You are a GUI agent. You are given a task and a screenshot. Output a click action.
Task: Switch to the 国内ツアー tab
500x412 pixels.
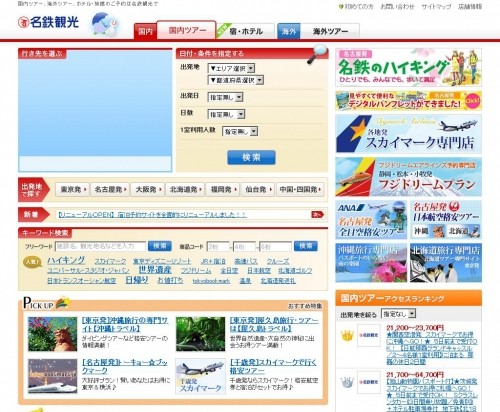187,30
